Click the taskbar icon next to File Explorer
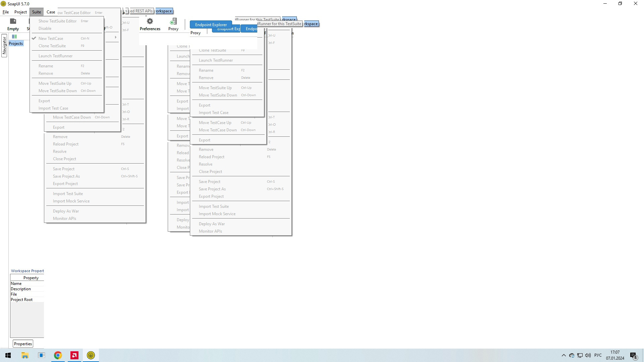Viewport: 644px width, 362px height. click(x=41, y=355)
